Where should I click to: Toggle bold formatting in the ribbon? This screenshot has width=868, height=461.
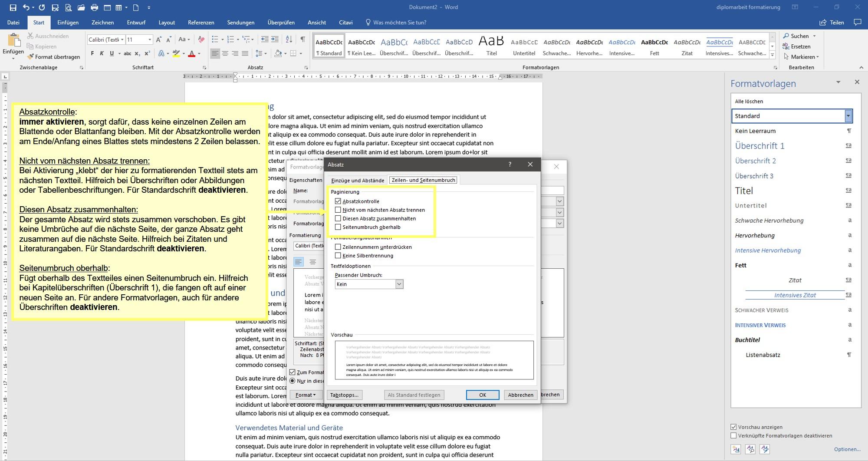[92, 53]
